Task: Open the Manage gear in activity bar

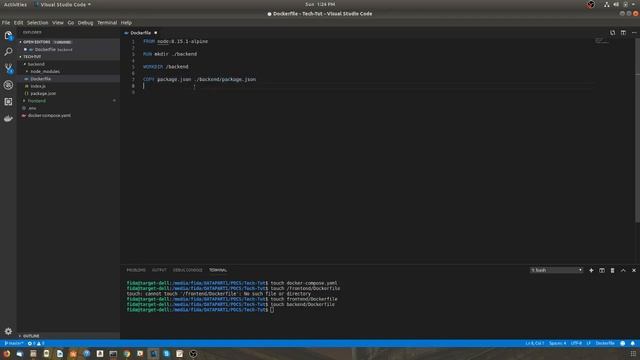Action: coord(8,331)
